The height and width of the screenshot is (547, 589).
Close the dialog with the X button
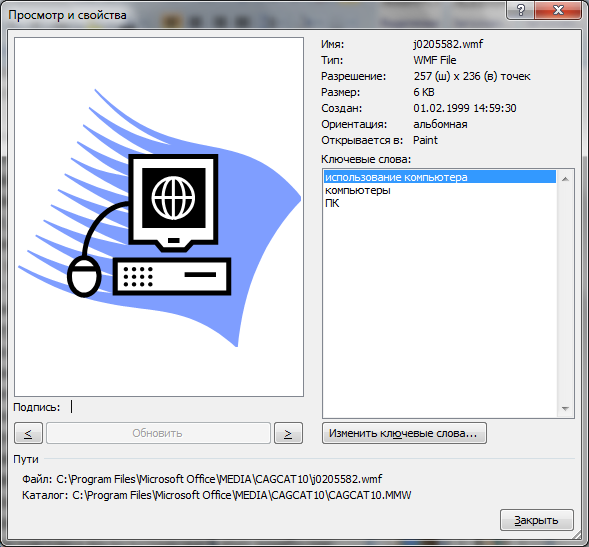[558, 10]
